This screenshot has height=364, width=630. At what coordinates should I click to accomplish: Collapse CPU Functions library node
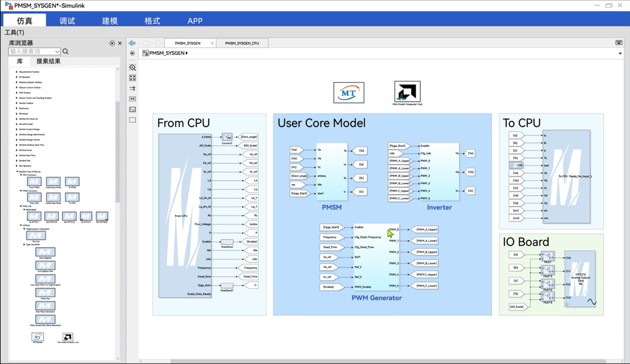(x=21, y=175)
